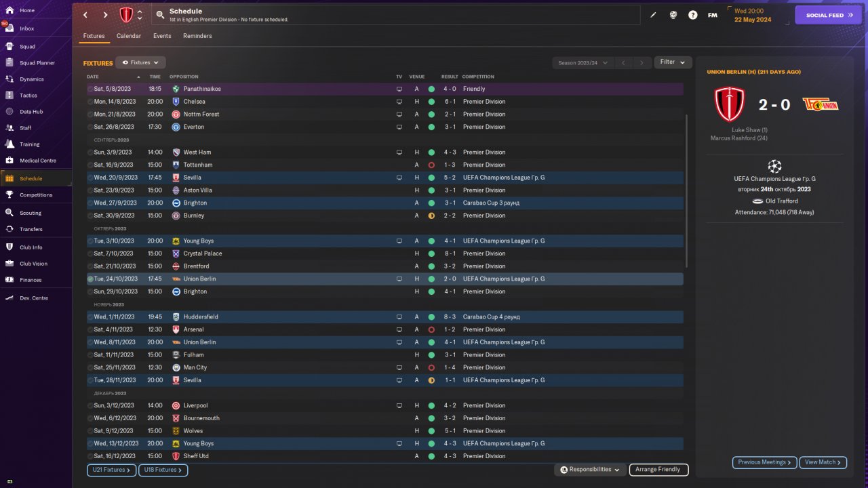Viewport: 868px width, 488px height.
Task: Open the Finances sidebar icon
Action: (x=10, y=280)
